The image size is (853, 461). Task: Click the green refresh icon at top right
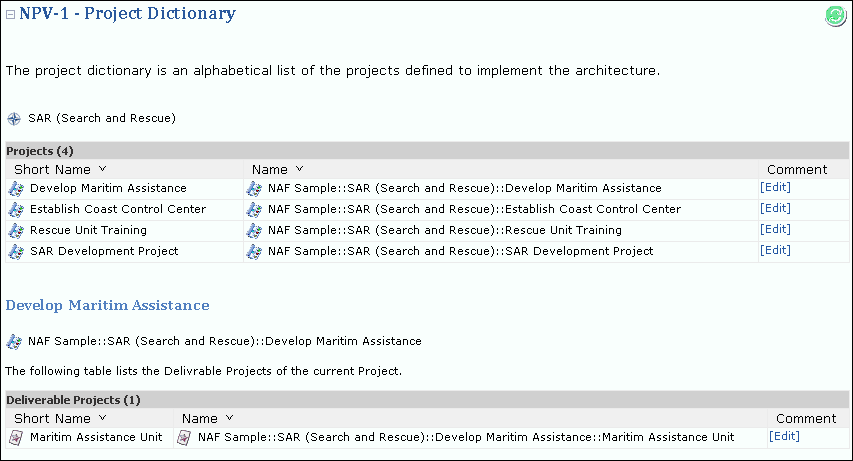pos(835,15)
